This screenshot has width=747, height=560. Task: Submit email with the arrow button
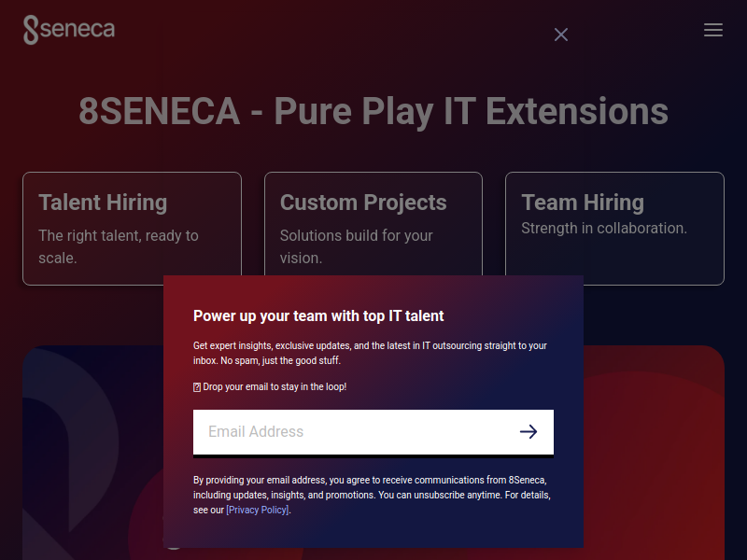[529, 432]
